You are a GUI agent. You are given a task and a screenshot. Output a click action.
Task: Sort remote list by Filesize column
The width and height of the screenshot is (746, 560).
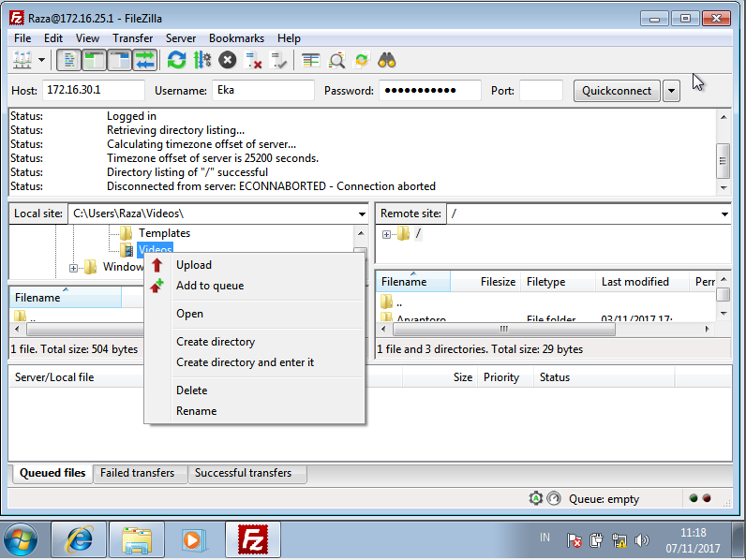click(x=485, y=282)
